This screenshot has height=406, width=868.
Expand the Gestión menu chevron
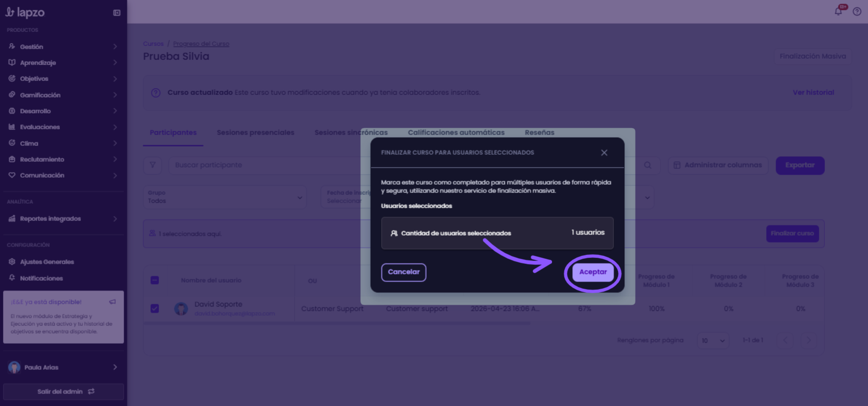(x=115, y=46)
